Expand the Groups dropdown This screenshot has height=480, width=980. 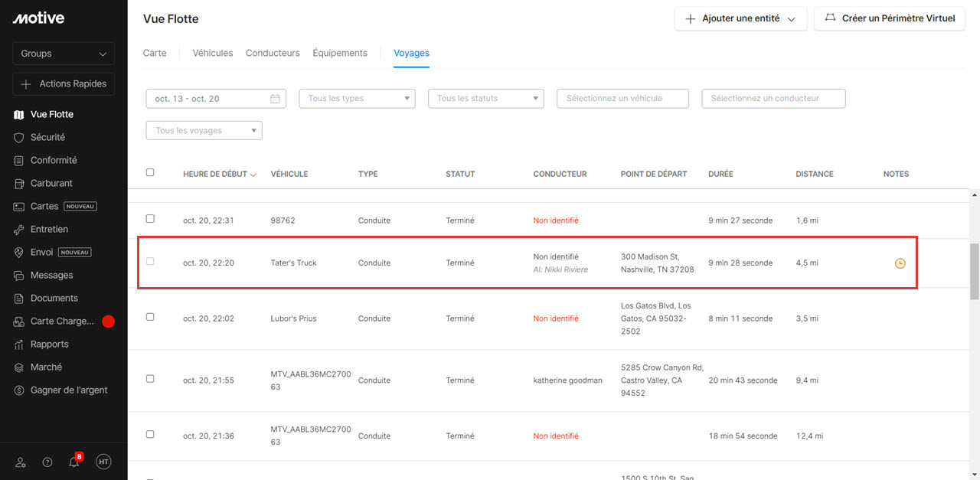pyautogui.click(x=64, y=54)
